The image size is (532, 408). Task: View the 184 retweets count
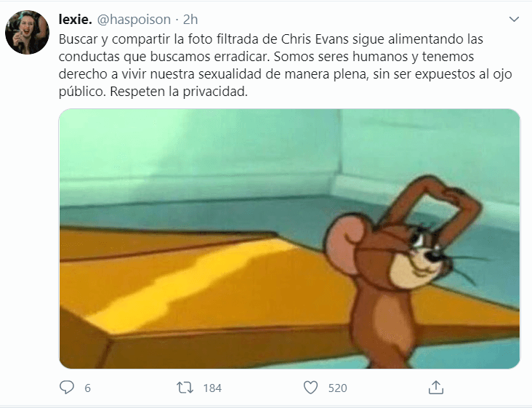coord(212,388)
